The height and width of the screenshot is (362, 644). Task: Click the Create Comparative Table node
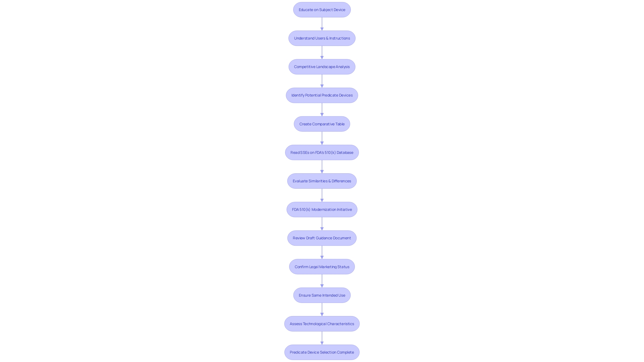pos(322,124)
